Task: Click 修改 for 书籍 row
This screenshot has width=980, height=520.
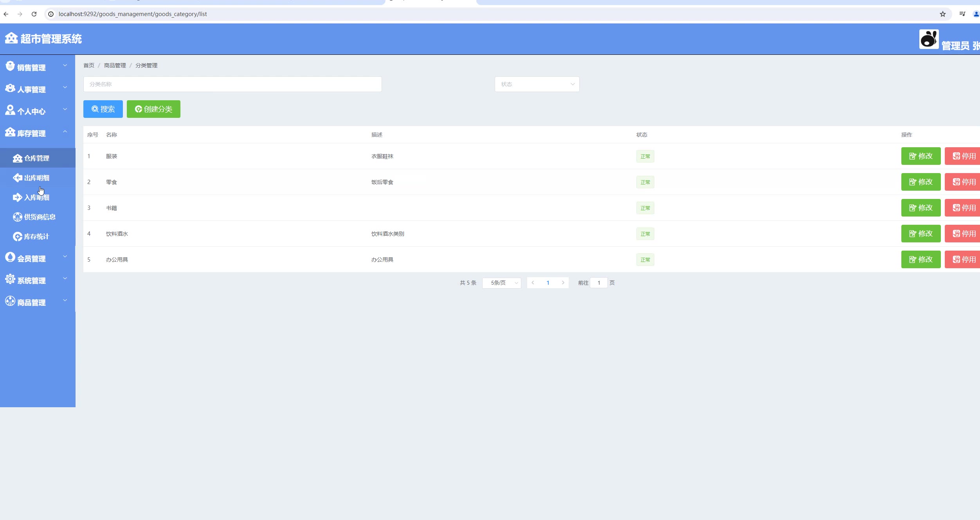Action: point(921,208)
